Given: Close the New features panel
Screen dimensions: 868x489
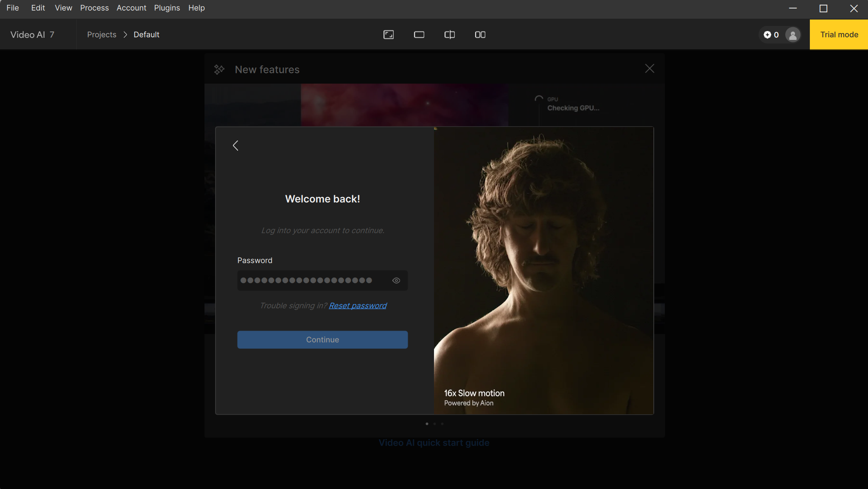Looking at the screenshot, I should coord(649,69).
